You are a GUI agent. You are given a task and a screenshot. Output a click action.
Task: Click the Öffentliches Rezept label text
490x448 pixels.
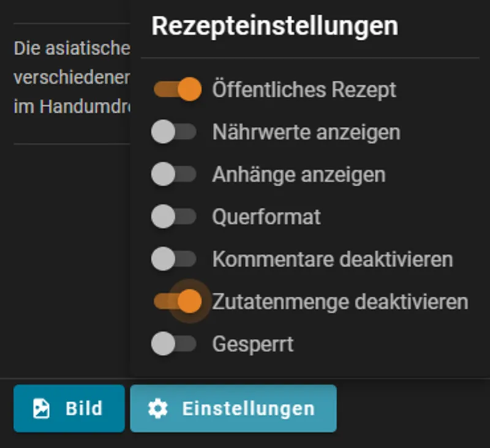304,89
